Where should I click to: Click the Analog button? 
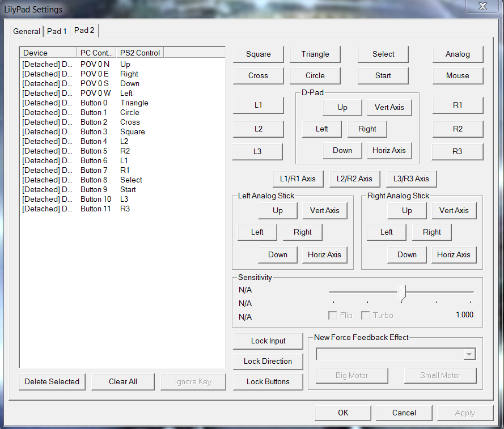point(458,54)
